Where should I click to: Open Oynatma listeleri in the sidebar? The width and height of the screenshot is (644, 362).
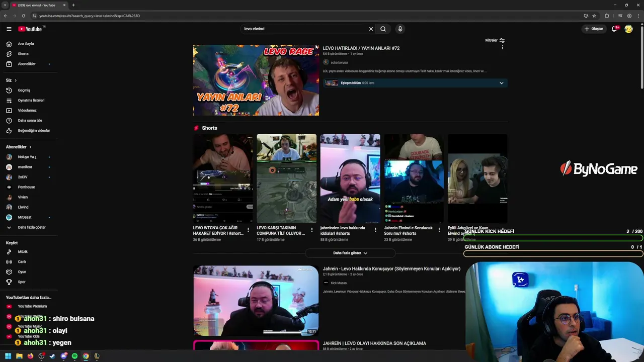[x=31, y=100]
